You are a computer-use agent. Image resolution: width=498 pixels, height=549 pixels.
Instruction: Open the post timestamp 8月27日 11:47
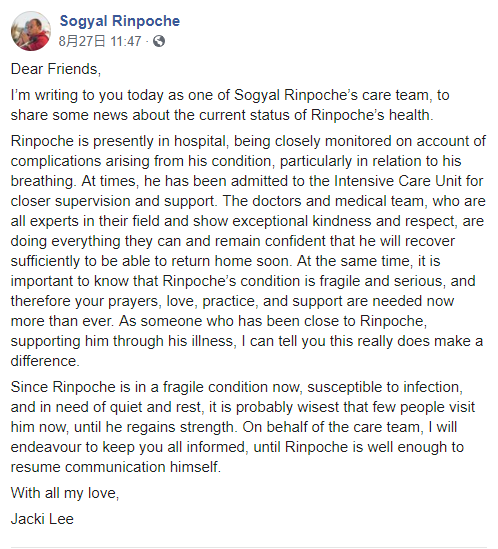pyautogui.click(x=100, y=42)
